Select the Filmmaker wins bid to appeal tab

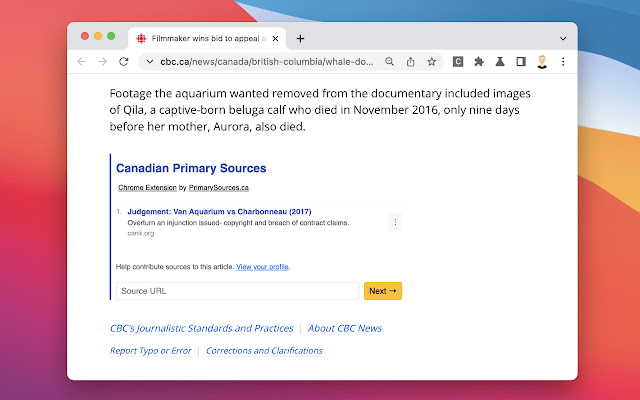click(207, 38)
